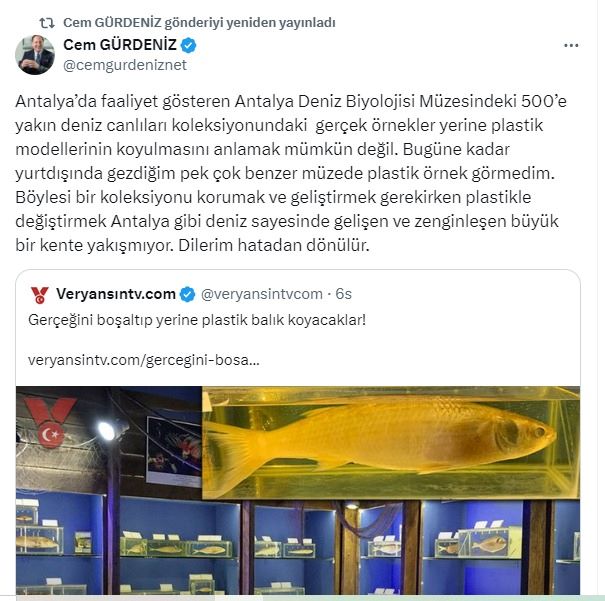Click the quoted text 'Gerçeğini boşaltıp yerine plastik balık koyacaklar!'

pos(197,320)
